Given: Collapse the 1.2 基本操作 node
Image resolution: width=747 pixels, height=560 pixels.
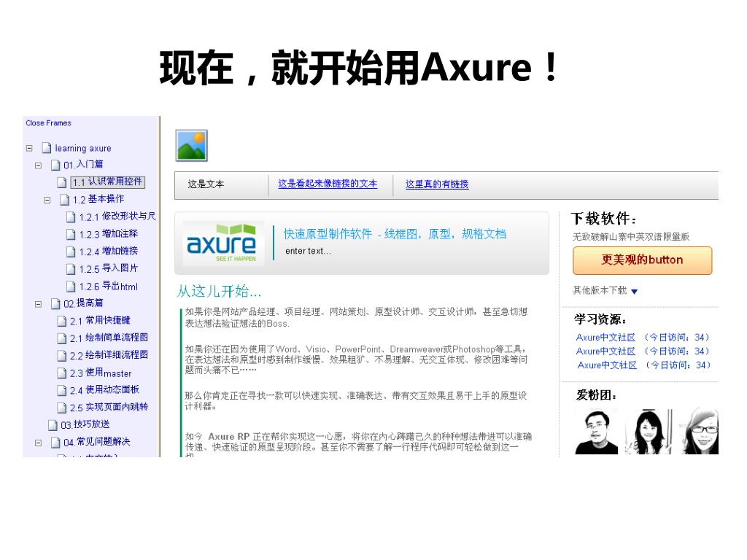Looking at the screenshot, I should [47, 200].
